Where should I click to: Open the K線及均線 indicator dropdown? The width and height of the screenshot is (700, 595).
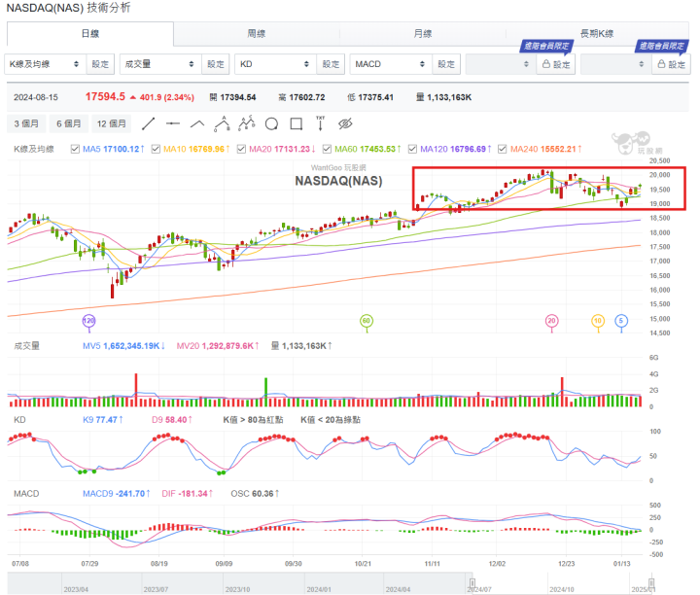click(x=45, y=65)
